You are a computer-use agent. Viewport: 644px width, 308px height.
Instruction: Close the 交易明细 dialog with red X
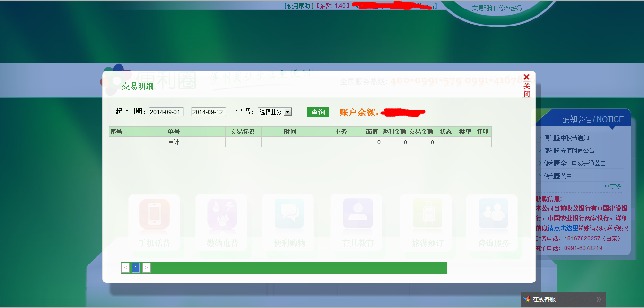pyautogui.click(x=526, y=77)
